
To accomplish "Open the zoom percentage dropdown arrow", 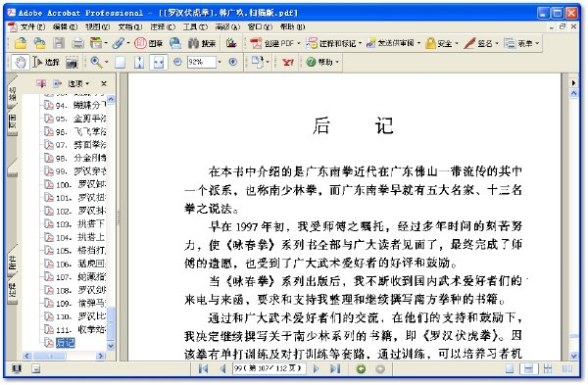I will [x=220, y=62].
